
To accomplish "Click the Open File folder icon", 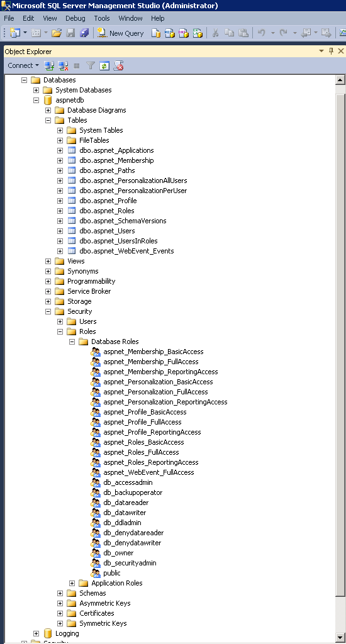I will [x=56, y=33].
